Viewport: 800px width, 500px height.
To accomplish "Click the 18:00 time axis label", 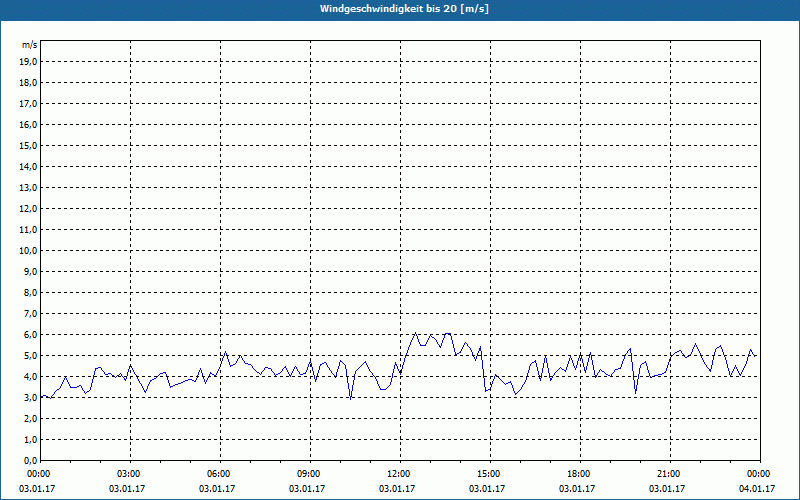I will (580, 474).
